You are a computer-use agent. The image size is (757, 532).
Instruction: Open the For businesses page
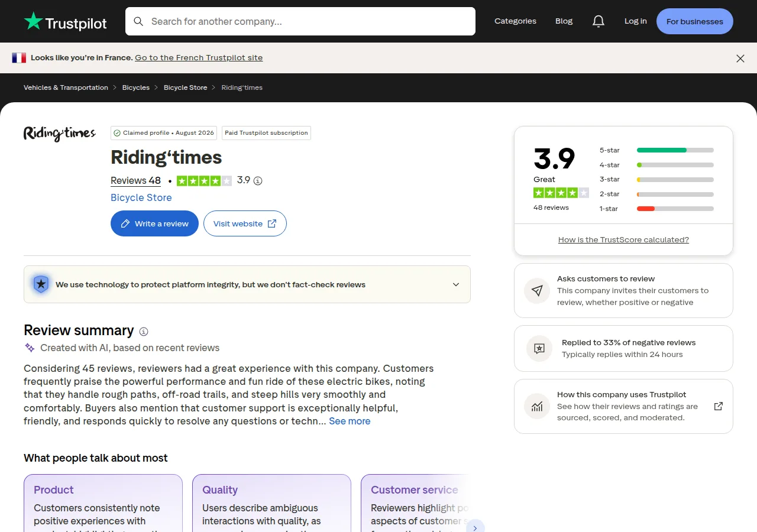click(695, 21)
